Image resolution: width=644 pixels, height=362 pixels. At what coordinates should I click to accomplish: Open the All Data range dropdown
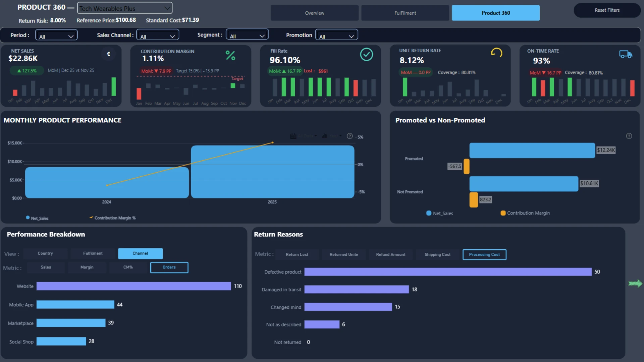308,136
